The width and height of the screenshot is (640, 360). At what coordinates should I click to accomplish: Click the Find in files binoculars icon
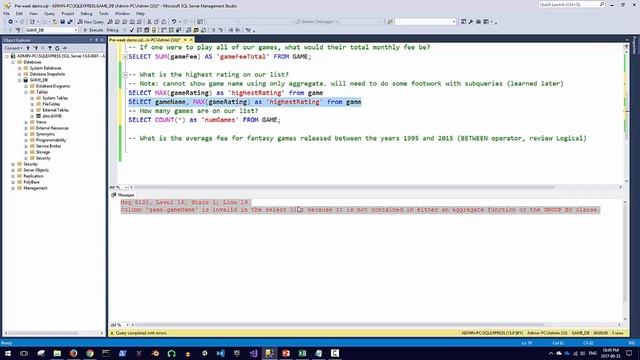click(x=390, y=22)
